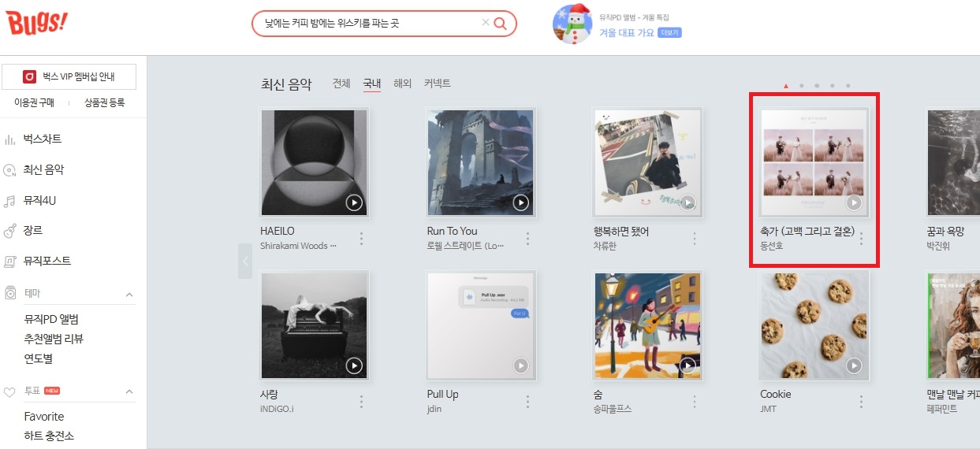Open more options for 숨

(695, 402)
